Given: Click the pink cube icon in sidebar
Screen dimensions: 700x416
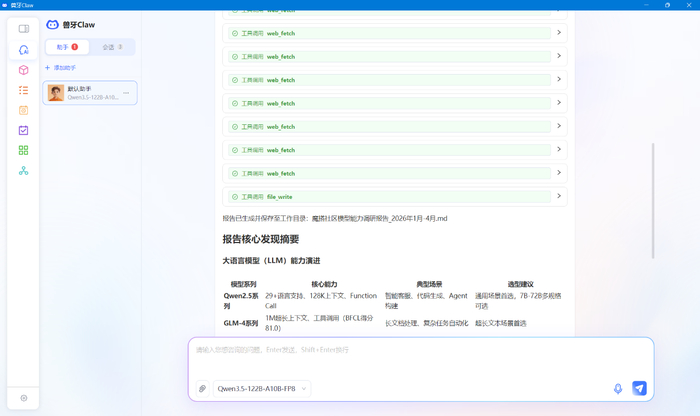Looking at the screenshot, I should [23, 70].
